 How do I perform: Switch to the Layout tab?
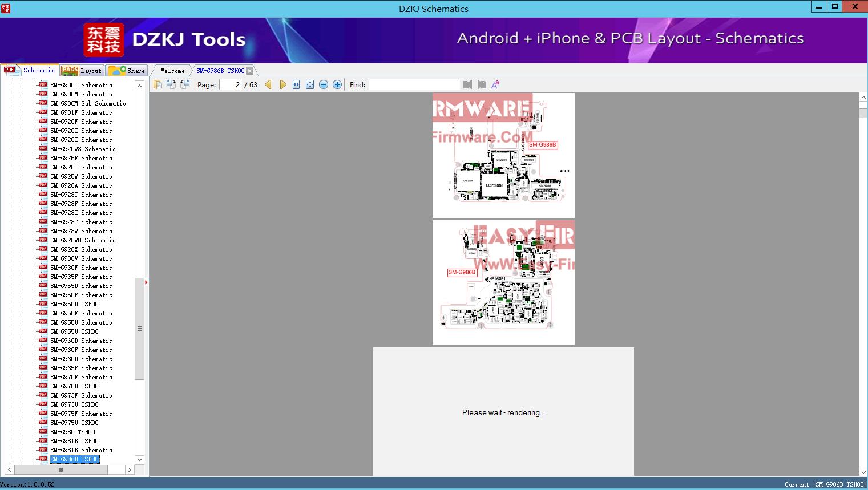click(x=82, y=71)
